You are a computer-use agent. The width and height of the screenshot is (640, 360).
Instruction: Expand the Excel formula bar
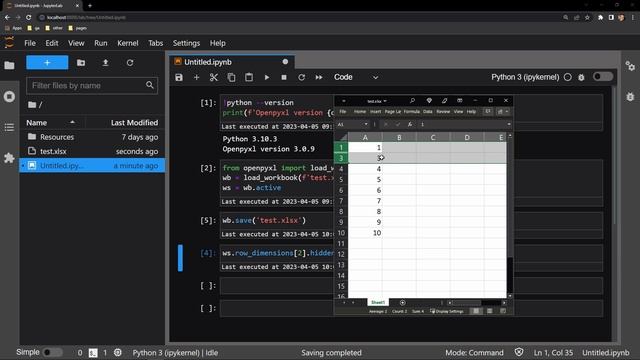click(509, 124)
